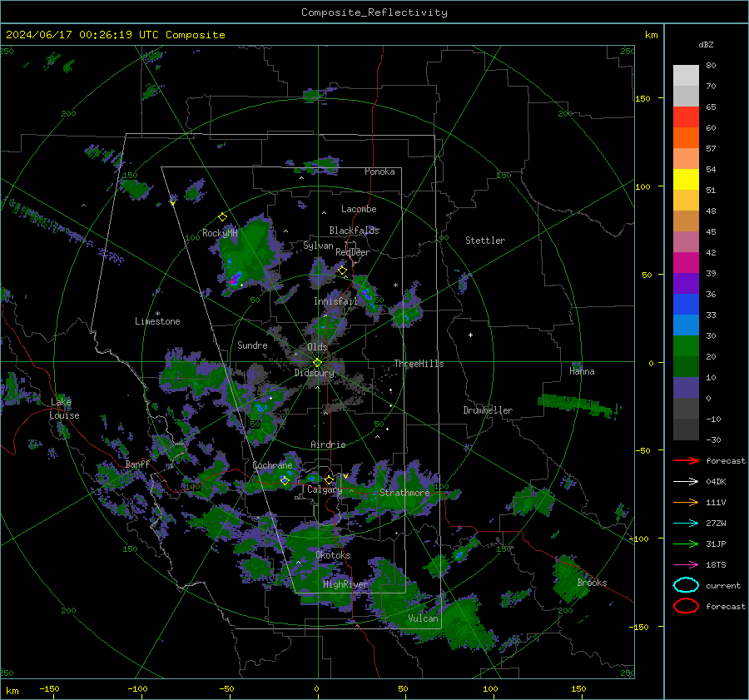Click the orange swatch in dBZ legend
Image resolution: width=749 pixels, height=700 pixels.
pyautogui.click(x=686, y=137)
